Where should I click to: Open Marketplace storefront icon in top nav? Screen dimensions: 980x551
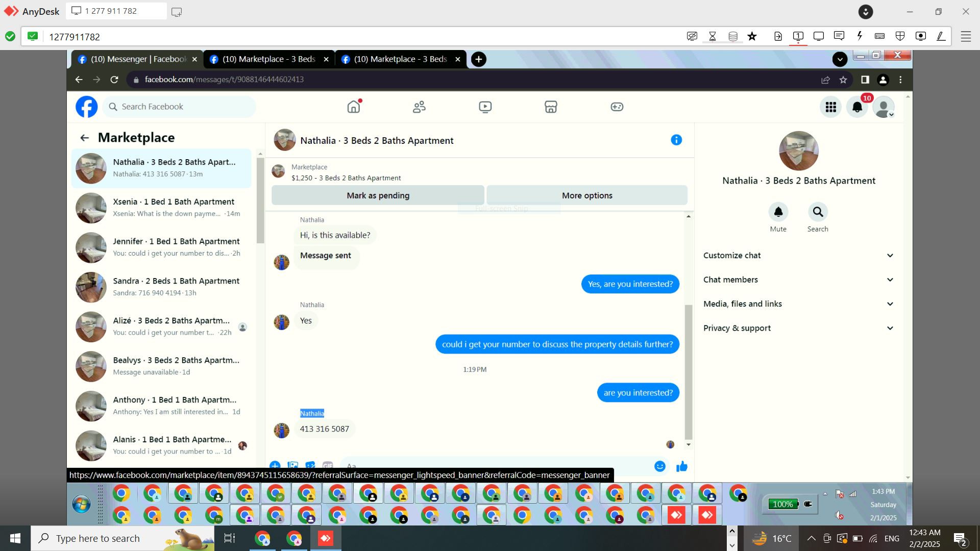pos(551,107)
